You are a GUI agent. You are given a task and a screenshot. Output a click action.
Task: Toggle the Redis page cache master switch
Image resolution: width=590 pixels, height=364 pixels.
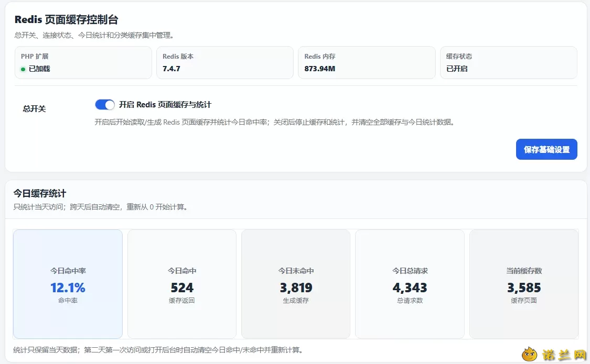click(104, 105)
